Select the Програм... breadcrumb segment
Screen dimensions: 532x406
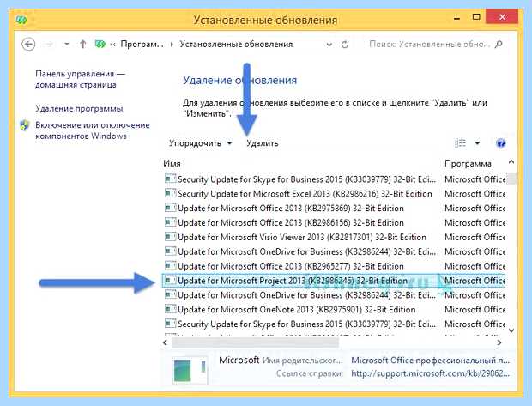pos(142,44)
